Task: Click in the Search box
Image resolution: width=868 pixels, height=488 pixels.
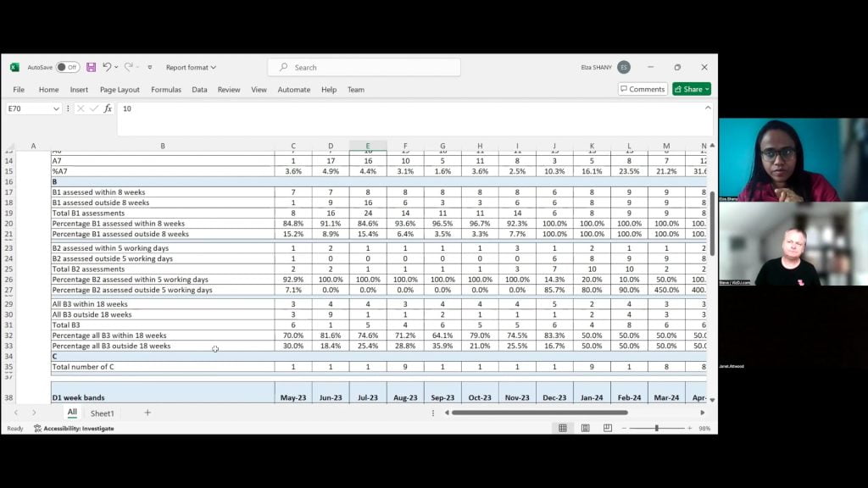Action: tap(364, 67)
